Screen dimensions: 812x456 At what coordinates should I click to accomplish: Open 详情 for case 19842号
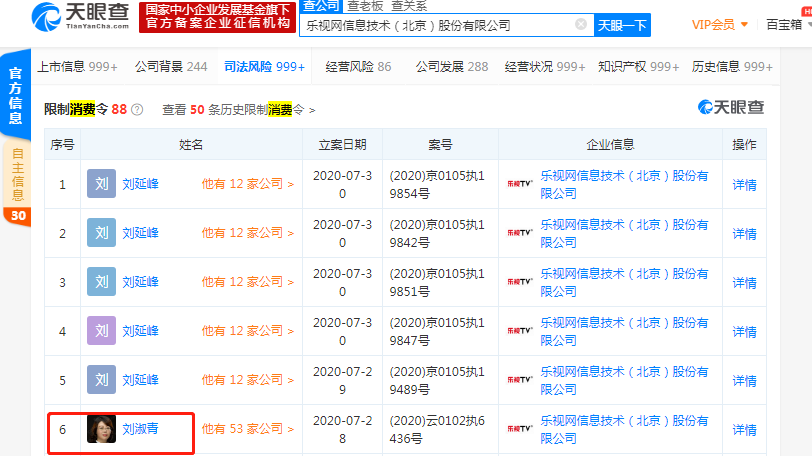point(744,233)
